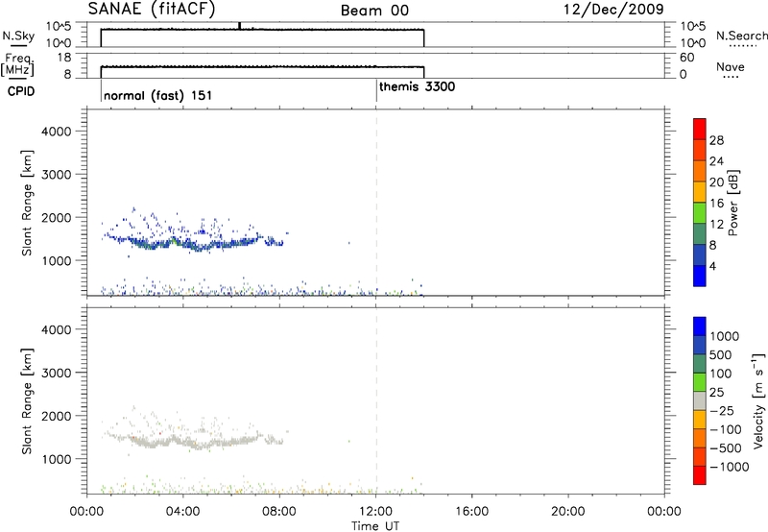Screen dimensions: 768x532
Task: Click the yellow-orange 16–20 dB Power swatch
Action: [700, 191]
